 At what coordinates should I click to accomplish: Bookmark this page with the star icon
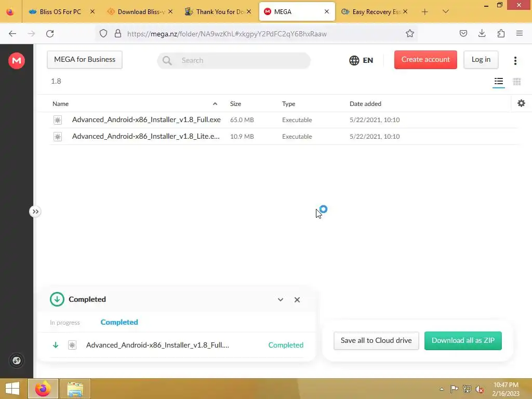pyautogui.click(x=409, y=34)
